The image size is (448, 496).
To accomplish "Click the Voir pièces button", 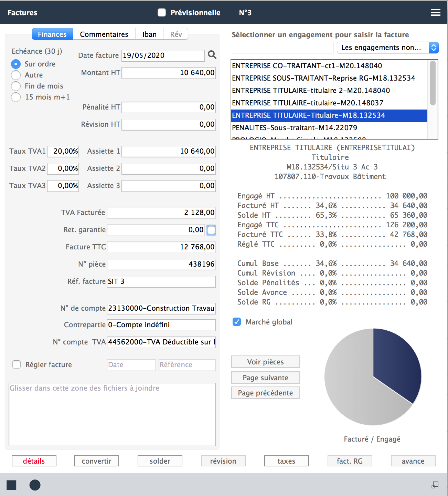I will [x=266, y=362].
